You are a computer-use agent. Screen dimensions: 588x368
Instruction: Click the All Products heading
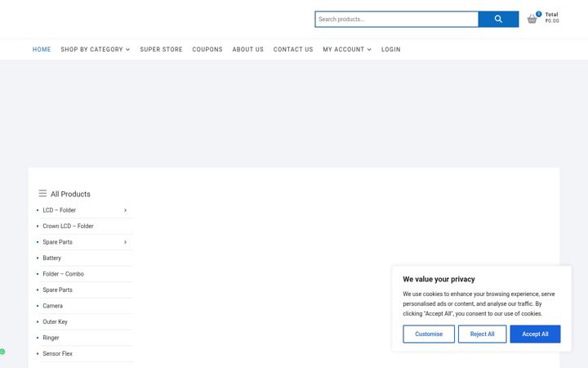click(x=70, y=194)
